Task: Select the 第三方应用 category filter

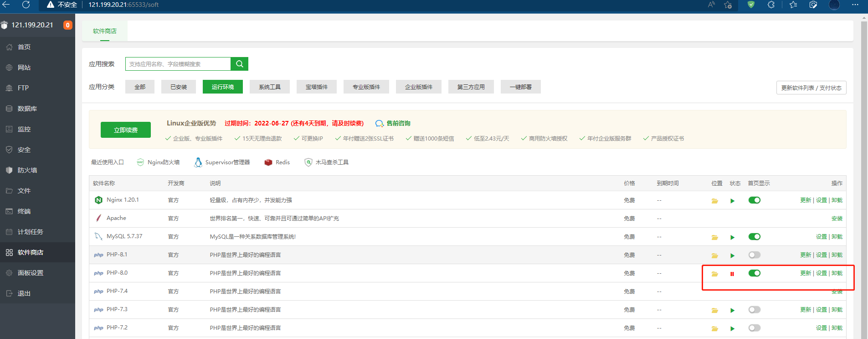Action: tap(471, 87)
